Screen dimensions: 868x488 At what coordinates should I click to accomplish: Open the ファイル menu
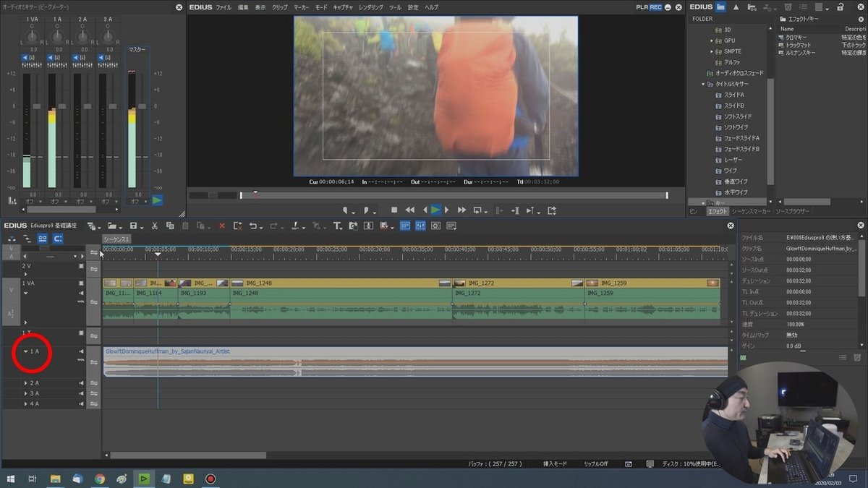tap(224, 7)
